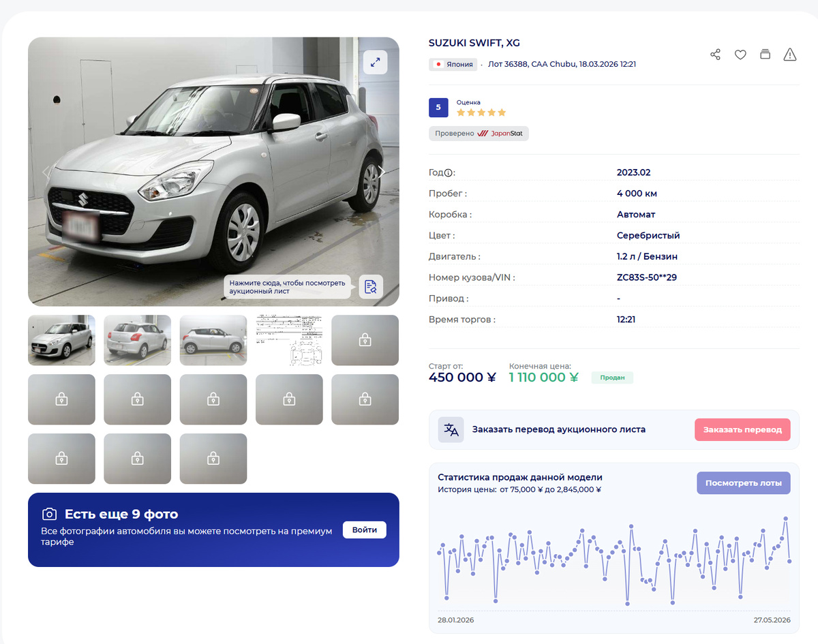Click Проверено JapanStat badge
The height and width of the screenshot is (644, 818).
coord(479,134)
